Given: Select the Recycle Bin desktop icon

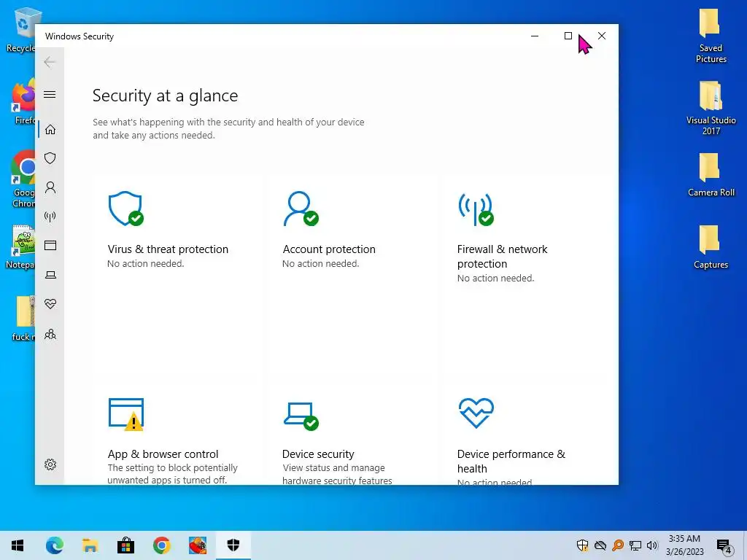Looking at the screenshot, I should [20, 29].
